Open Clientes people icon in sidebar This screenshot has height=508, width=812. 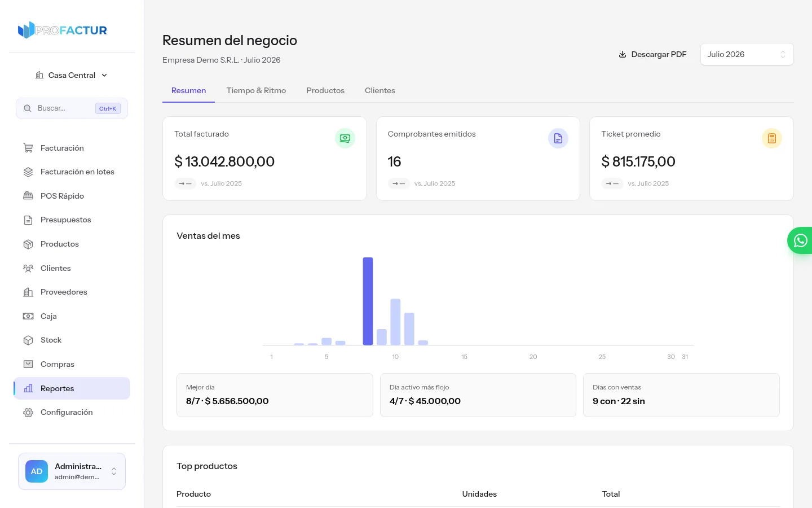28,268
